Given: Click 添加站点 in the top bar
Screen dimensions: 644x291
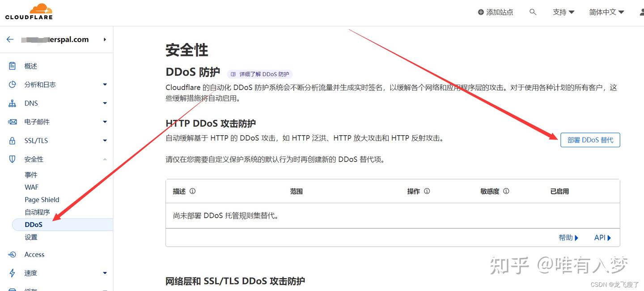Looking at the screenshot, I should coord(496,13).
